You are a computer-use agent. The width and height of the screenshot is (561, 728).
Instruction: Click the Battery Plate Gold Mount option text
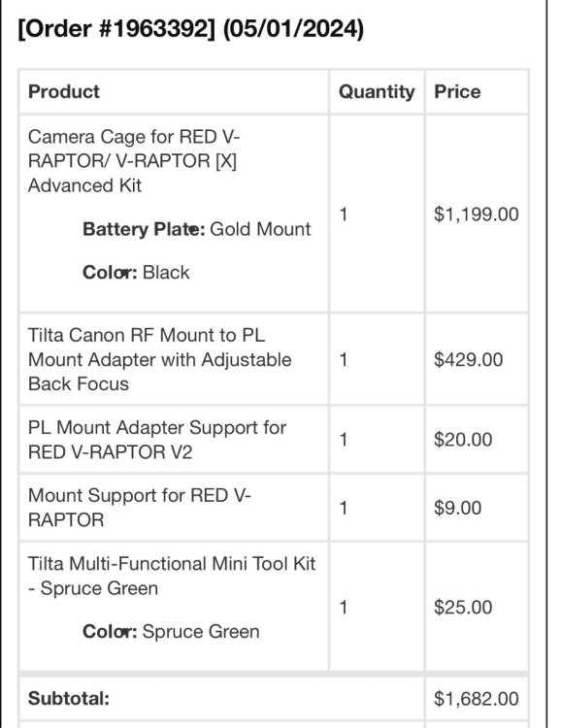point(196,229)
